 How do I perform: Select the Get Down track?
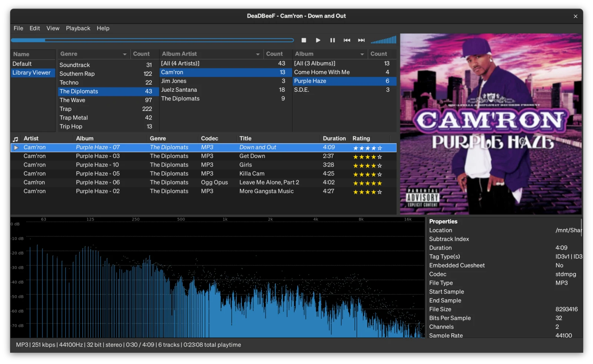(x=203, y=156)
